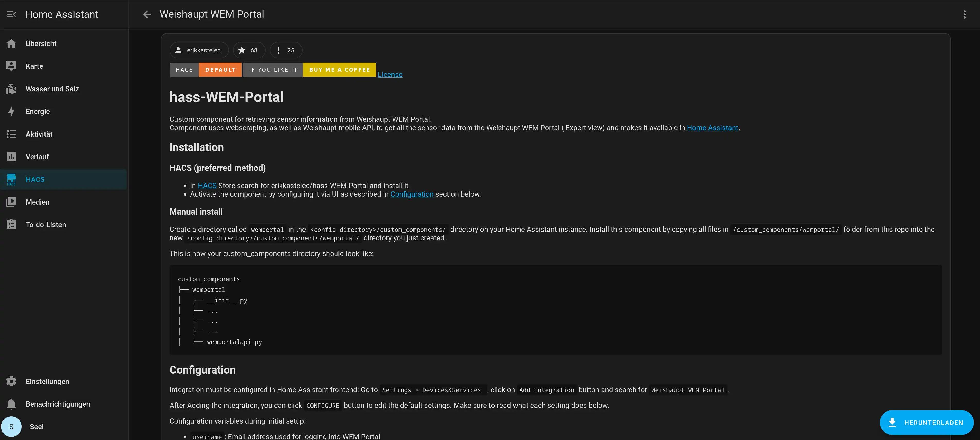Click the Benachrichtigungen bell icon
The image size is (980, 440).
click(x=11, y=404)
